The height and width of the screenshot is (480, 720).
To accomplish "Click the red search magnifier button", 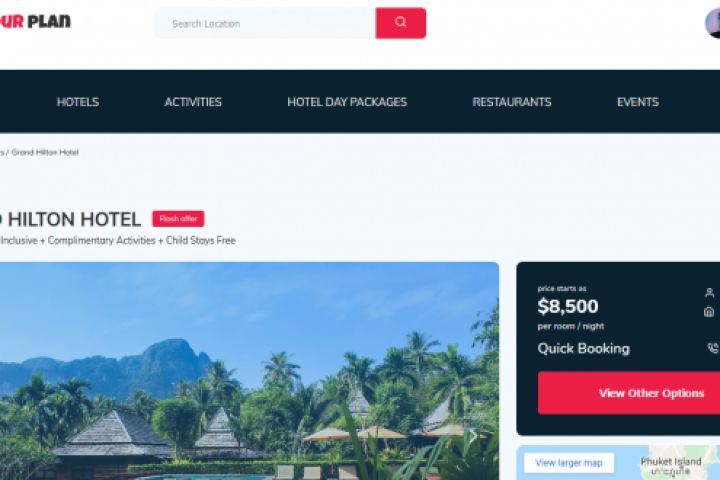I will coord(400,23).
